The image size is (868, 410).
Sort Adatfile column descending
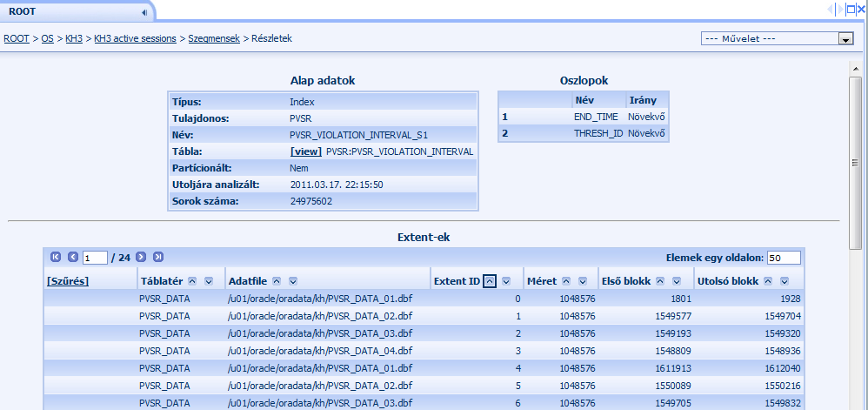293,281
